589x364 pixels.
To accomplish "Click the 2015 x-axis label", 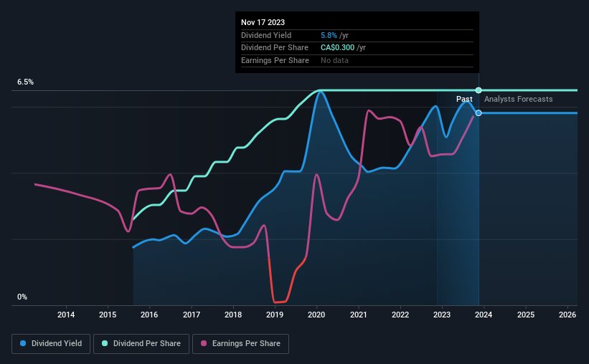I will coord(108,315).
